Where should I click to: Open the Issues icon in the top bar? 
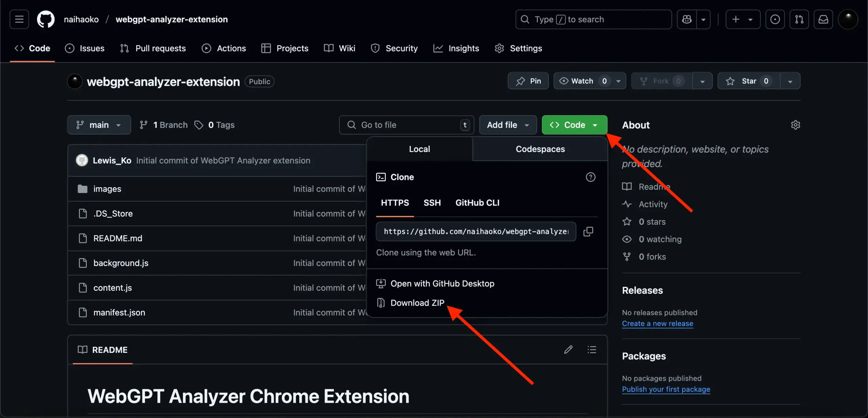[x=775, y=19]
